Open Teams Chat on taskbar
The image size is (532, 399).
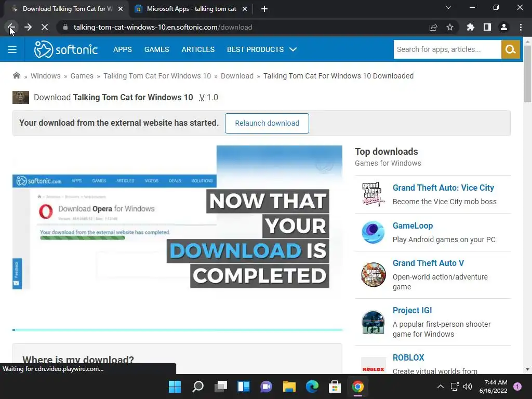(267, 387)
